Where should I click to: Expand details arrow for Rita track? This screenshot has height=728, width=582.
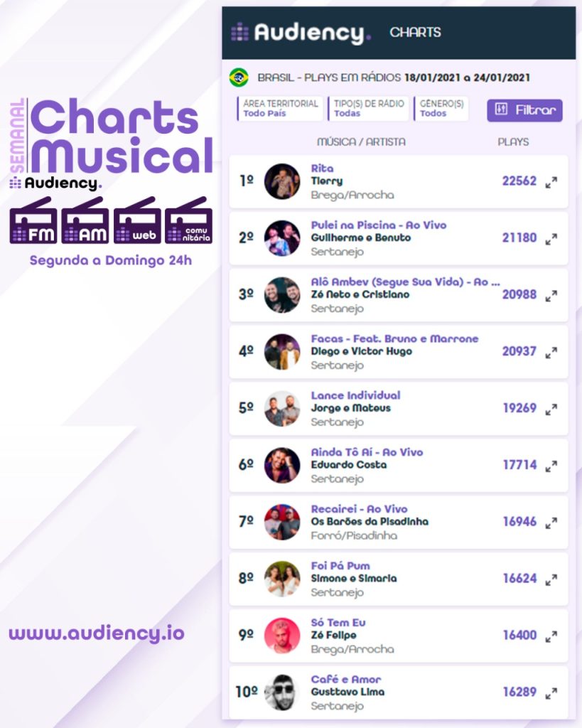[551, 182]
